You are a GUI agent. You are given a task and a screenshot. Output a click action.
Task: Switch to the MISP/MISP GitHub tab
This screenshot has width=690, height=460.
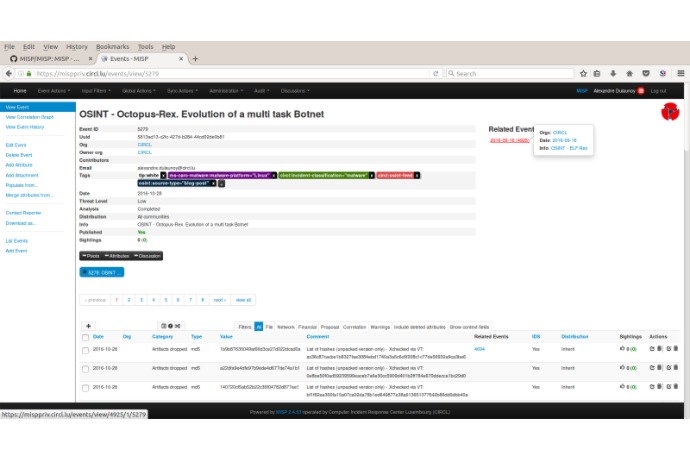[48, 59]
